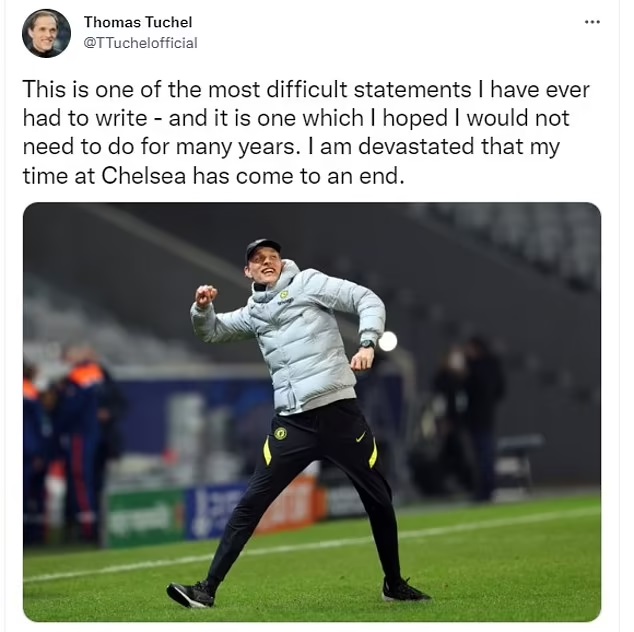Click the orange pitchside advertising board

[x=290, y=503]
